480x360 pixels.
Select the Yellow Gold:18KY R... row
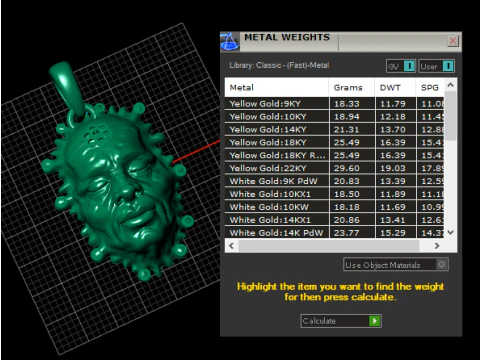tap(334, 155)
